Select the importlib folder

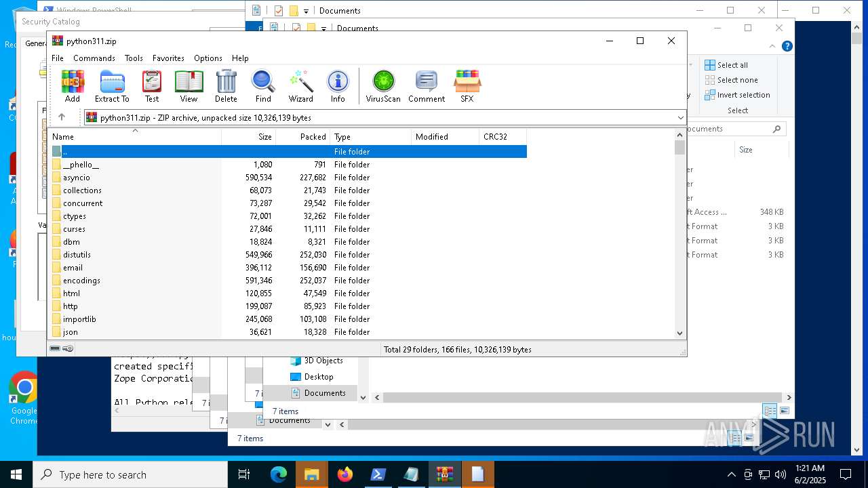[289, 319]
